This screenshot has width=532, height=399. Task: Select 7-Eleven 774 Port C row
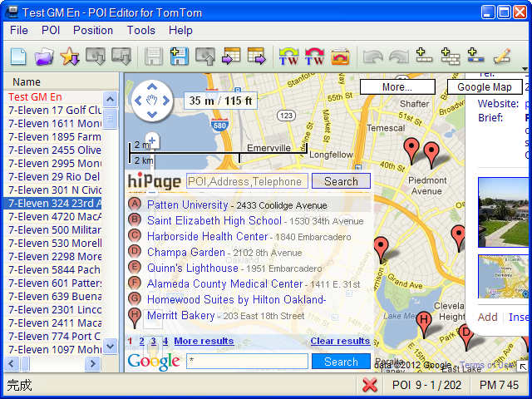(x=52, y=336)
